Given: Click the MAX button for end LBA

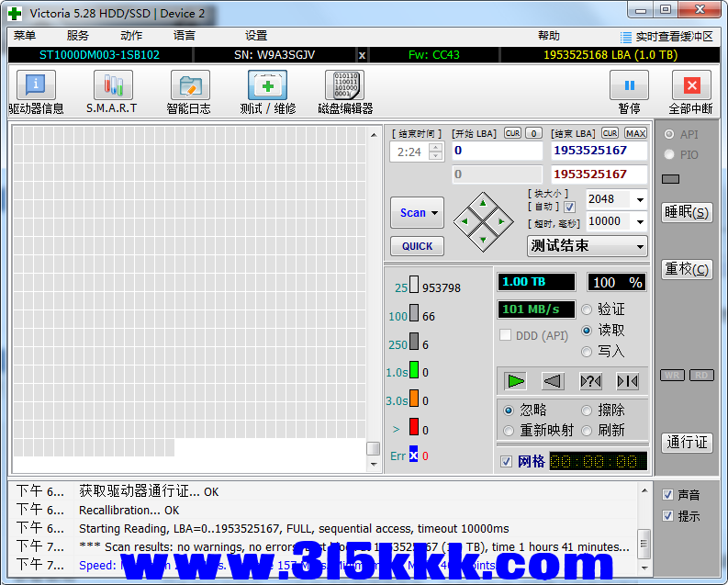Looking at the screenshot, I should point(635,133).
